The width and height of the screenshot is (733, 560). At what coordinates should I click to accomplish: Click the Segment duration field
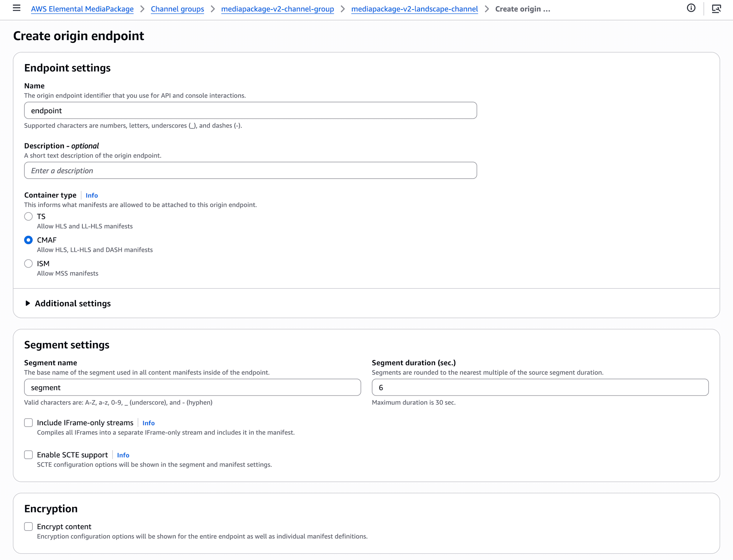click(x=540, y=387)
